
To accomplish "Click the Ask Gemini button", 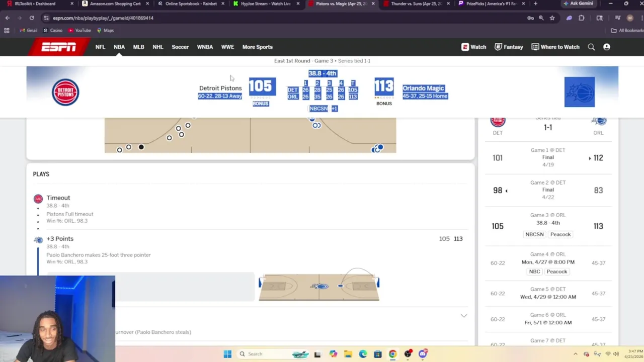I will 579,4.
